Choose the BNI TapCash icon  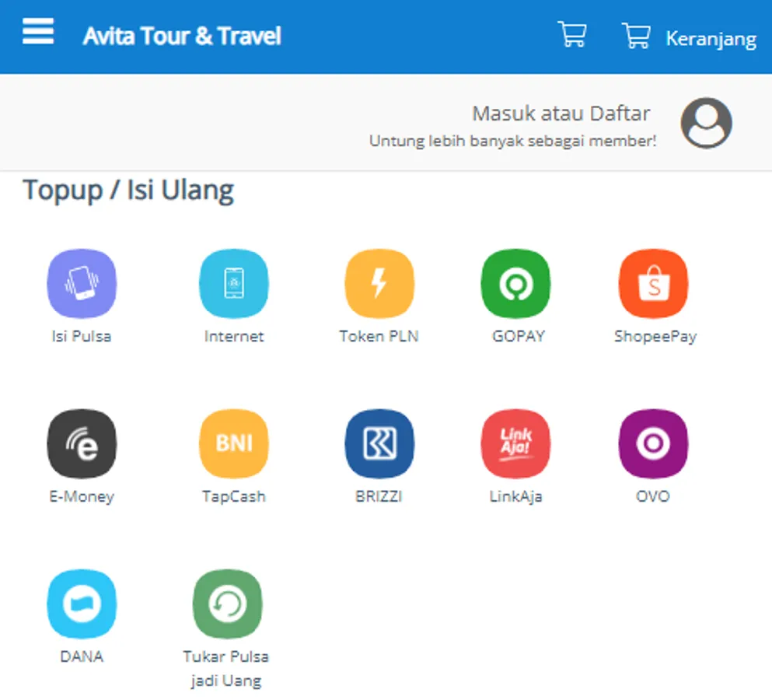pyautogui.click(x=234, y=443)
